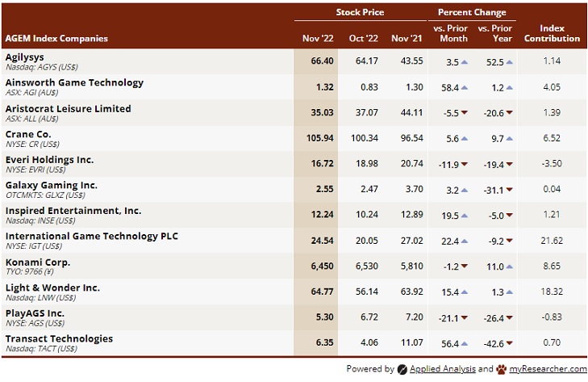
Task: Click the Nov '22 column header
Action: (318, 38)
